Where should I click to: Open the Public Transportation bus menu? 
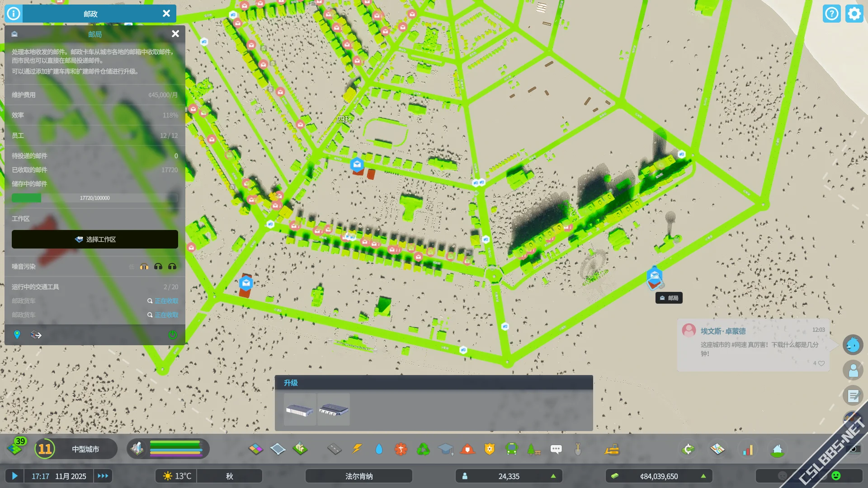pos(512,449)
